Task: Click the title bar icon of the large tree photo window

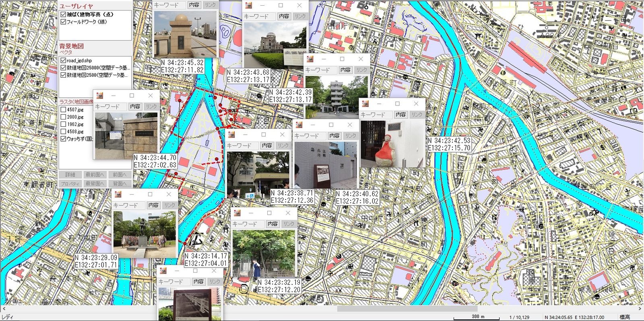Action: (237, 213)
